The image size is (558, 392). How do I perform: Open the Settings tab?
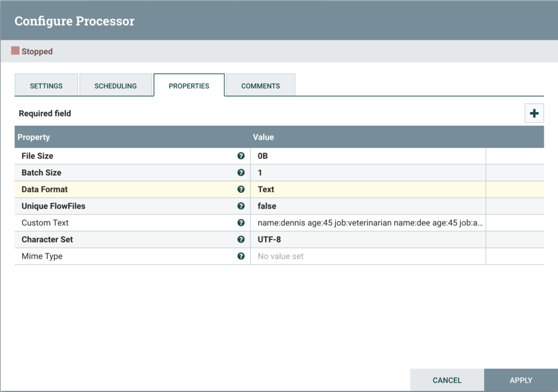[x=46, y=86]
